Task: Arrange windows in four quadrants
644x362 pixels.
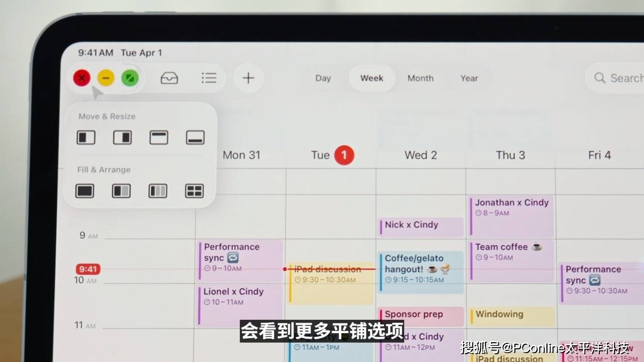Action: (x=194, y=191)
